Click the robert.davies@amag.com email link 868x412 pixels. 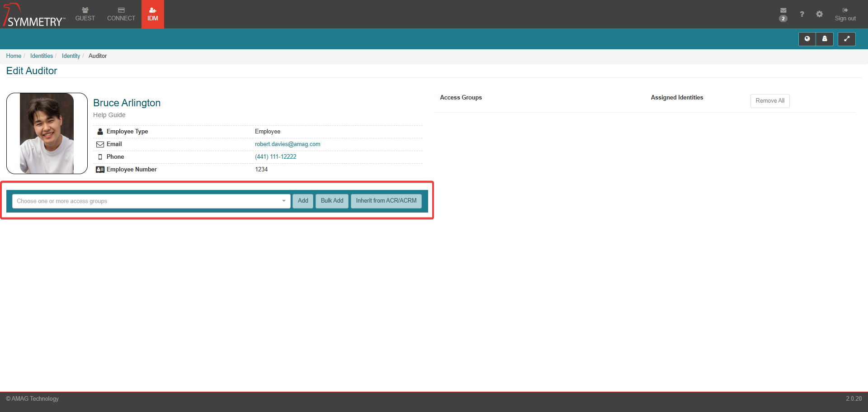pyautogui.click(x=288, y=144)
